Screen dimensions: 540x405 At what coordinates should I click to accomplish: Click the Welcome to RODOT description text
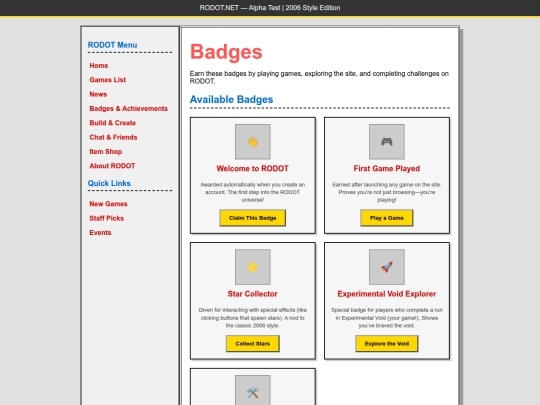252,192
